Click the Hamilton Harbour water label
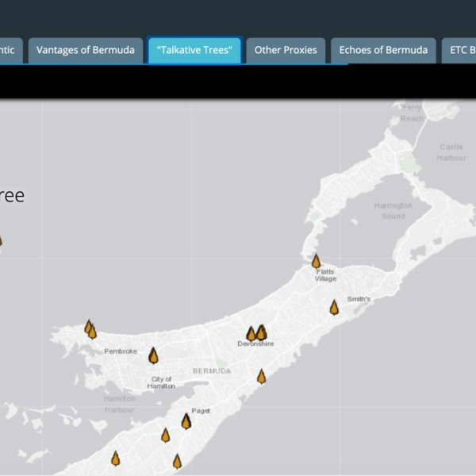Viewport: 476px width, 476px height. coord(119,404)
